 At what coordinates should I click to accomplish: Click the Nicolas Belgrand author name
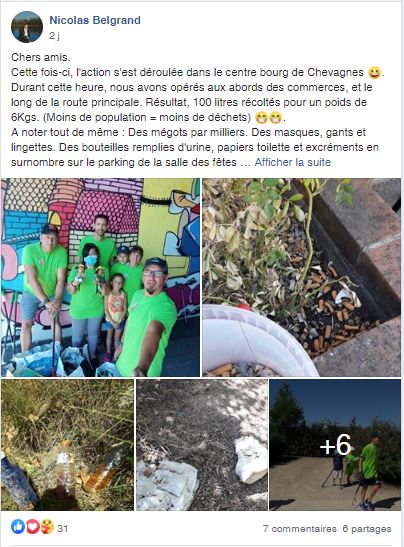(x=95, y=20)
